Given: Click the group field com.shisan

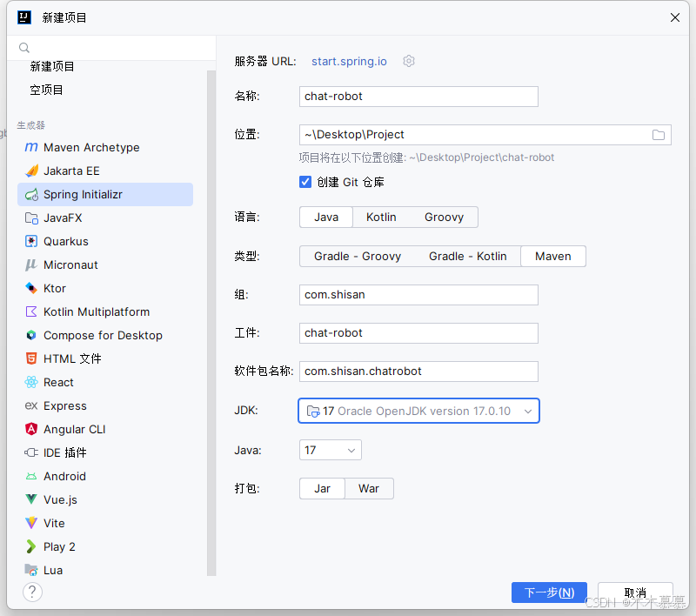Looking at the screenshot, I should coord(418,295).
